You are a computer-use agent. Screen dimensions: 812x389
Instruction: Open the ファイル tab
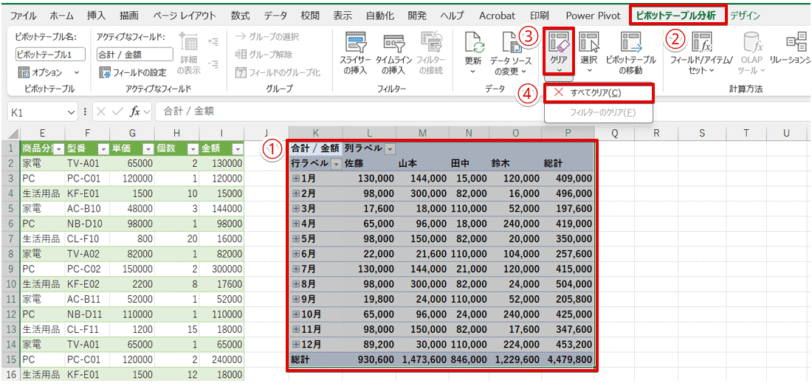(23, 16)
